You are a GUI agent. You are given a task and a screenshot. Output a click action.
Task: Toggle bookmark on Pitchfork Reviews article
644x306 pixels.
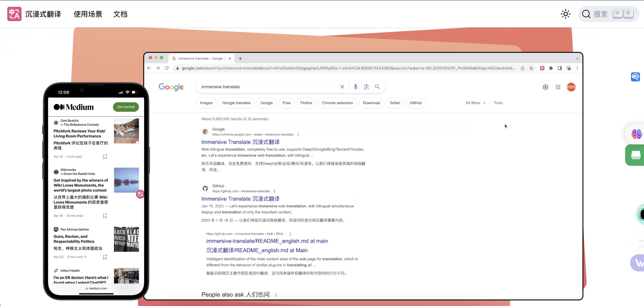[x=105, y=157]
